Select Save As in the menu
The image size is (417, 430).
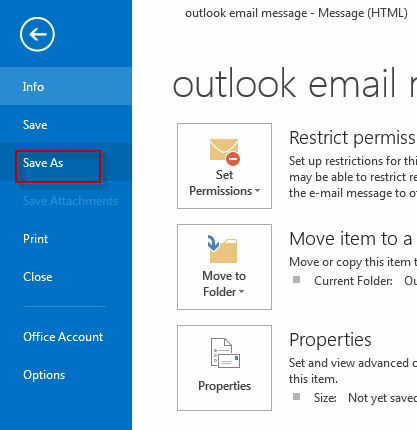point(66,163)
